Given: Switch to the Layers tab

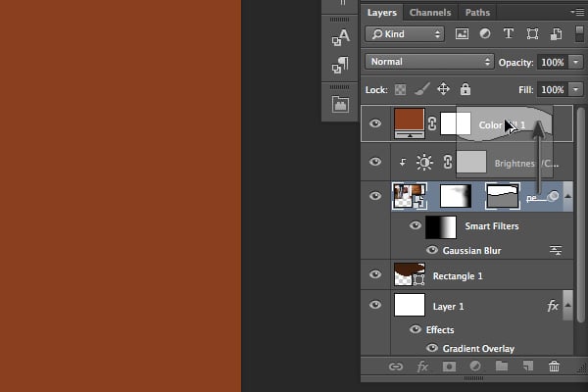Looking at the screenshot, I should (x=382, y=13).
